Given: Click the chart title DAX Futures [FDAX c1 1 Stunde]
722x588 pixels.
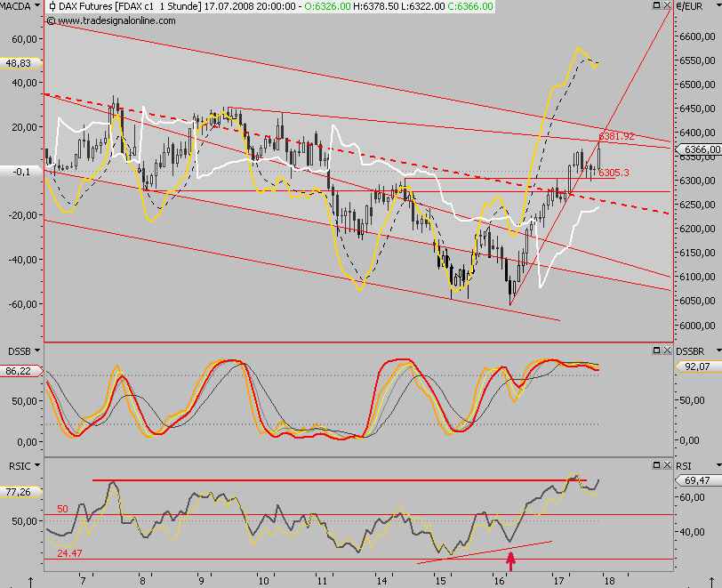Looking at the screenshot, I should [130, 6].
